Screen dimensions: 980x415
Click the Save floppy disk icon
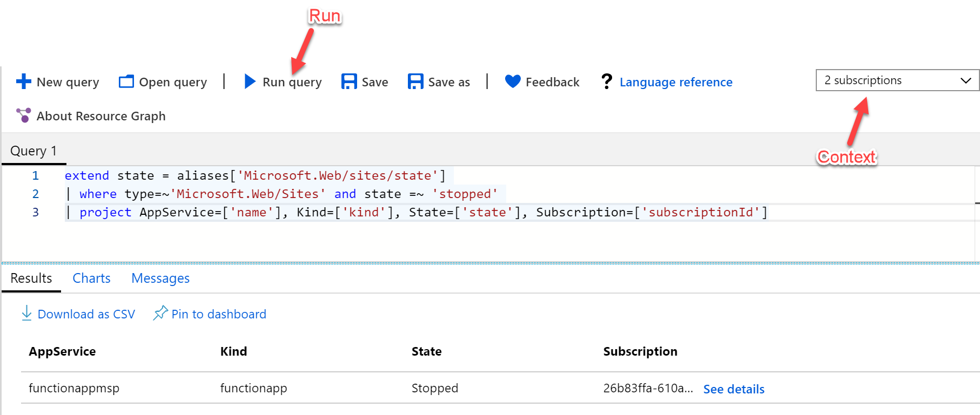point(349,81)
